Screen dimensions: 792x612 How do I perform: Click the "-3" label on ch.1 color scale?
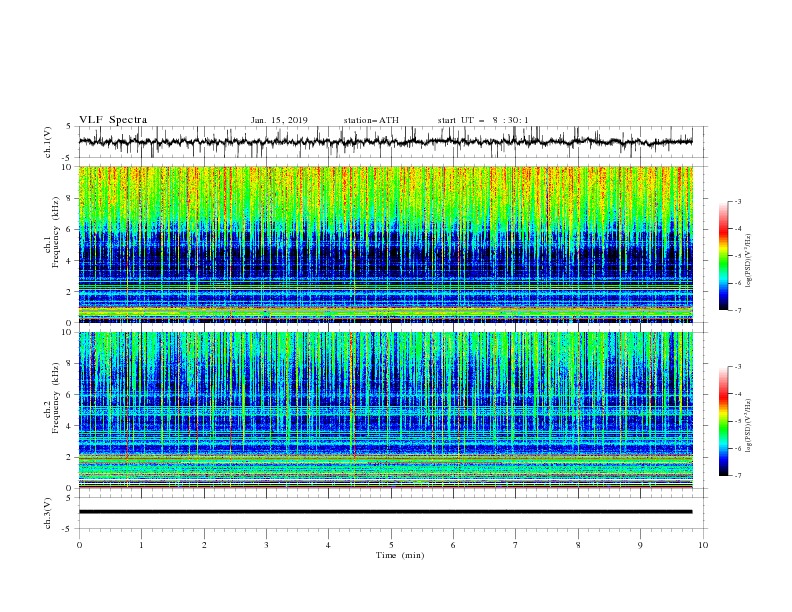click(x=738, y=201)
